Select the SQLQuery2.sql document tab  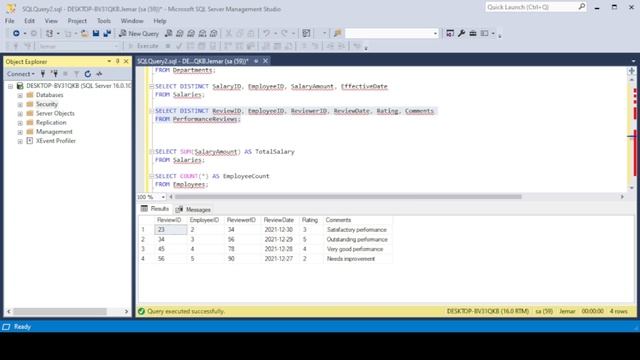(193, 61)
